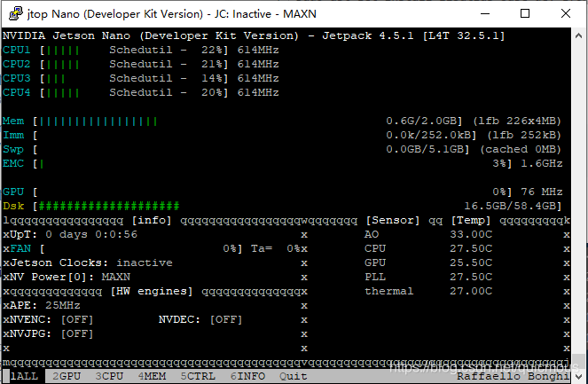Click the AO 33.00C temperature
This screenshot has height=384, width=588.
pos(471,235)
